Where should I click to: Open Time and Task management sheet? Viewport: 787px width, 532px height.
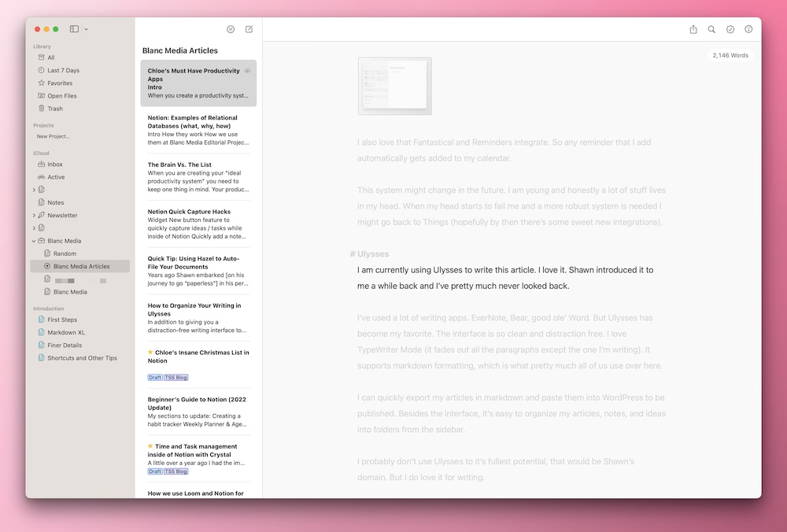tap(198, 459)
